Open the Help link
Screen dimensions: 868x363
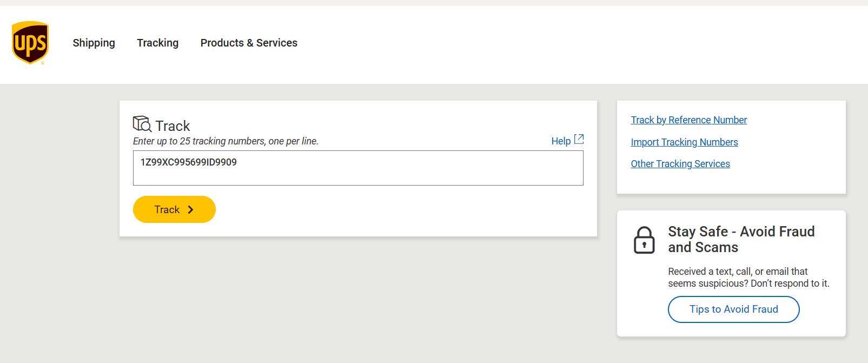(x=561, y=141)
